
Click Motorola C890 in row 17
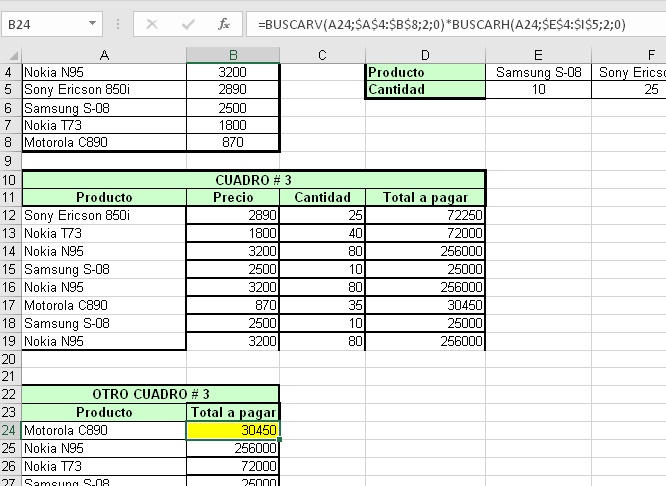pyautogui.click(x=104, y=305)
